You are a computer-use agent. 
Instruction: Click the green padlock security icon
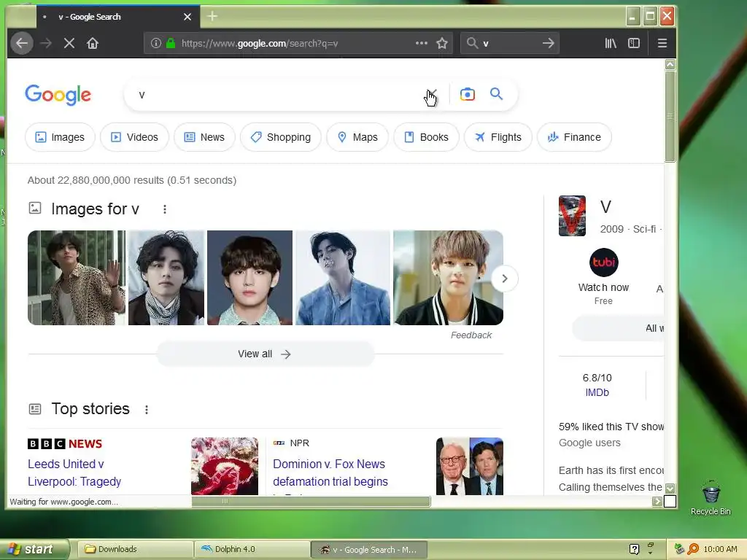(171, 43)
